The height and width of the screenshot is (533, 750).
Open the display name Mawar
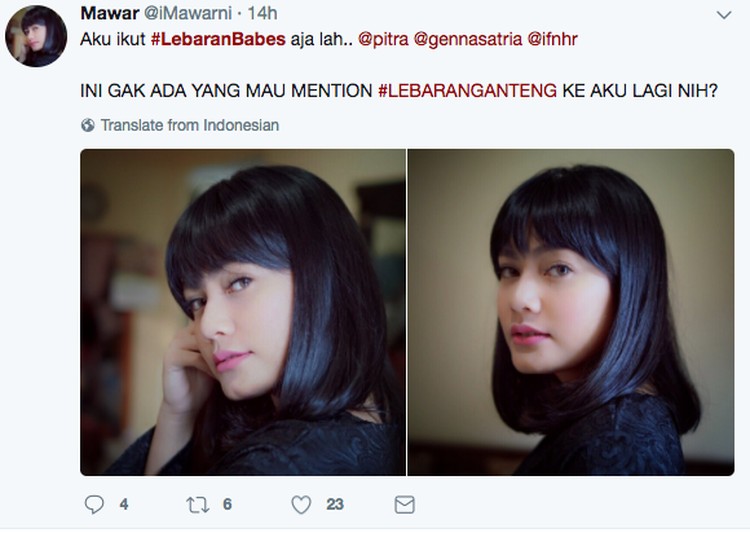(110, 13)
